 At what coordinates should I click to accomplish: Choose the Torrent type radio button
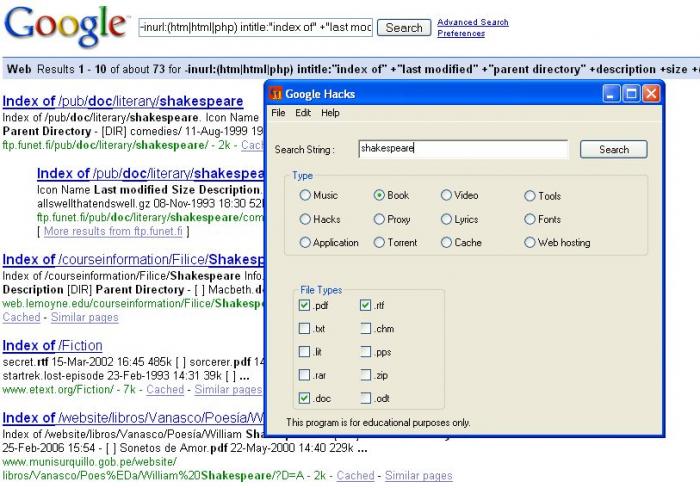pyautogui.click(x=379, y=242)
